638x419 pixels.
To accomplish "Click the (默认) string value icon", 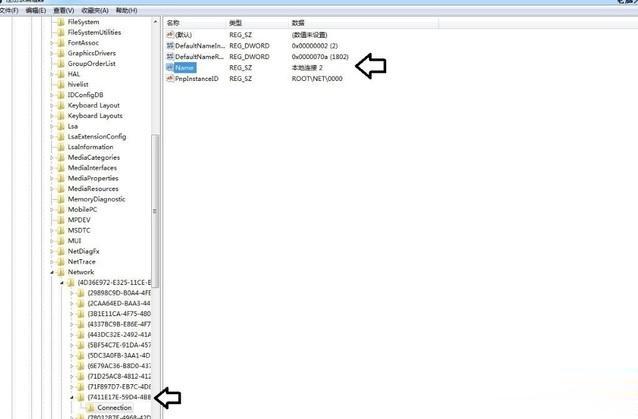I will [170, 35].
